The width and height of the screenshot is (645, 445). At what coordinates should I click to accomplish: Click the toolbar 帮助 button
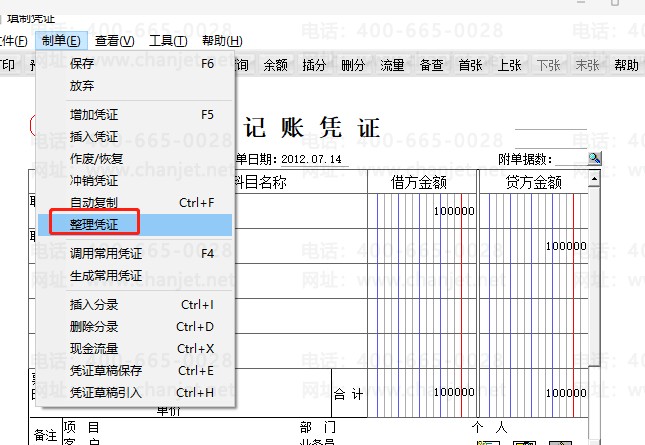(x=626, y=65)
